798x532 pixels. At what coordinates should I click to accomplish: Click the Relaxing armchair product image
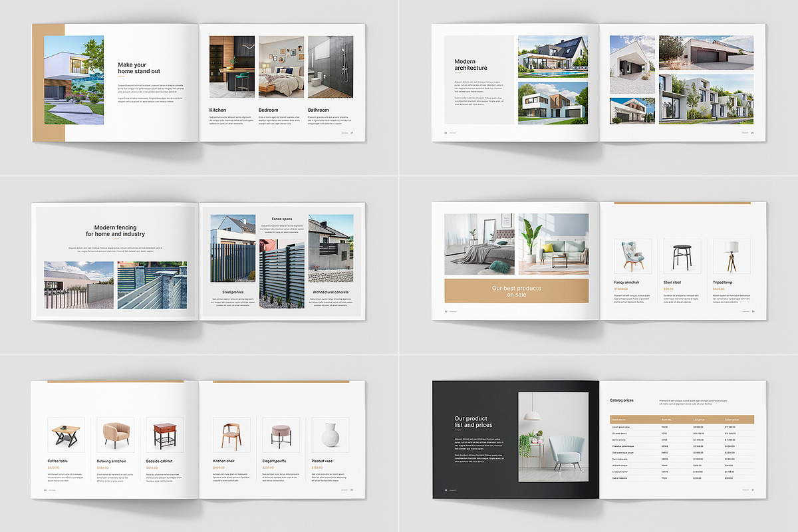pos(116,435)
